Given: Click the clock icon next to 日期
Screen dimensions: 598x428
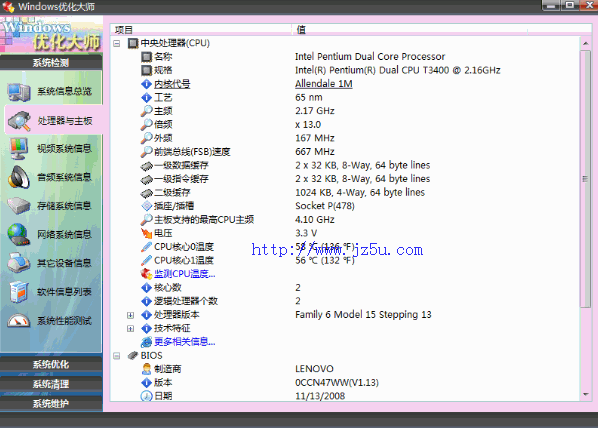Looking at the screenshot, I should point(146,396).
